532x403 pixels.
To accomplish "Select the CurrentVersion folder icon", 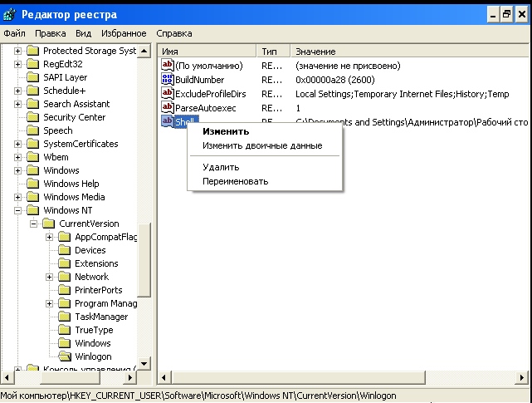I will pos(48,224).
